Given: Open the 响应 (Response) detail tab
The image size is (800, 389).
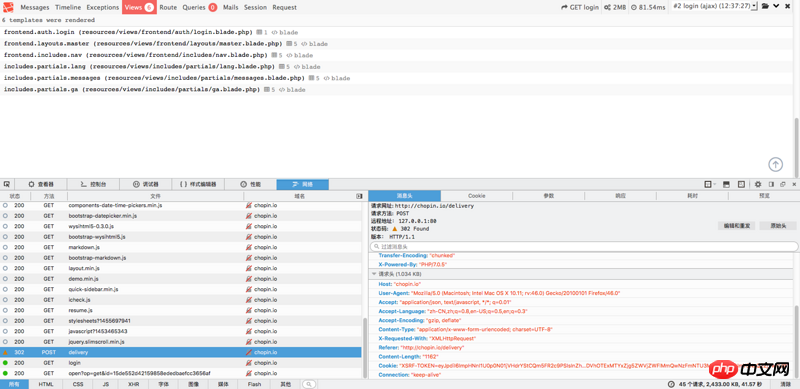Looking at the screenshot, I should pos(620,196).
